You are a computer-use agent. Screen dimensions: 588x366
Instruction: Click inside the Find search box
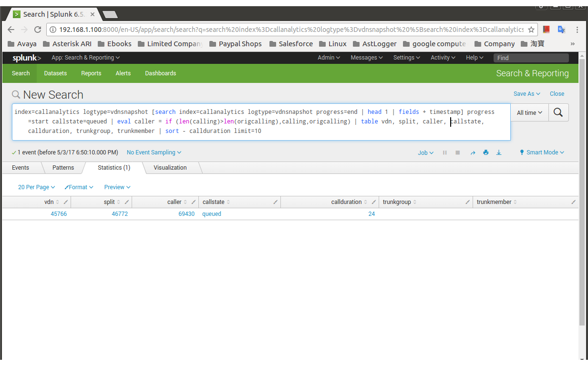click(531, 58)
